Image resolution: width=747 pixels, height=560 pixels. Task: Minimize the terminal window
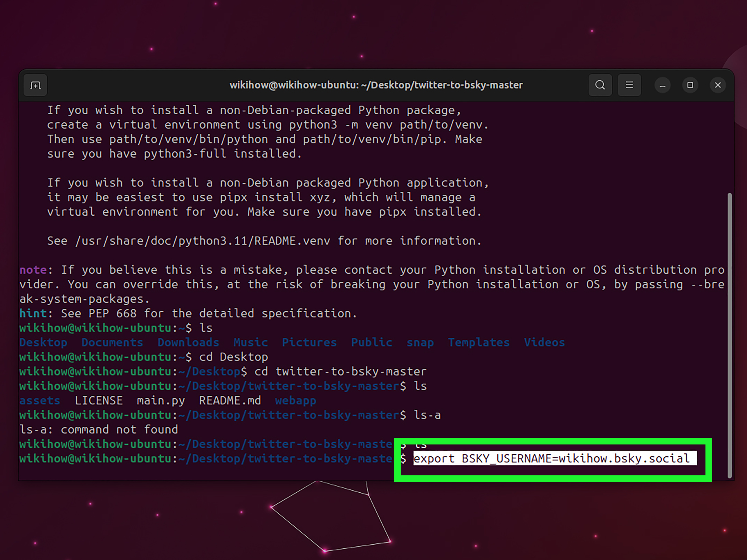[662, 85]
